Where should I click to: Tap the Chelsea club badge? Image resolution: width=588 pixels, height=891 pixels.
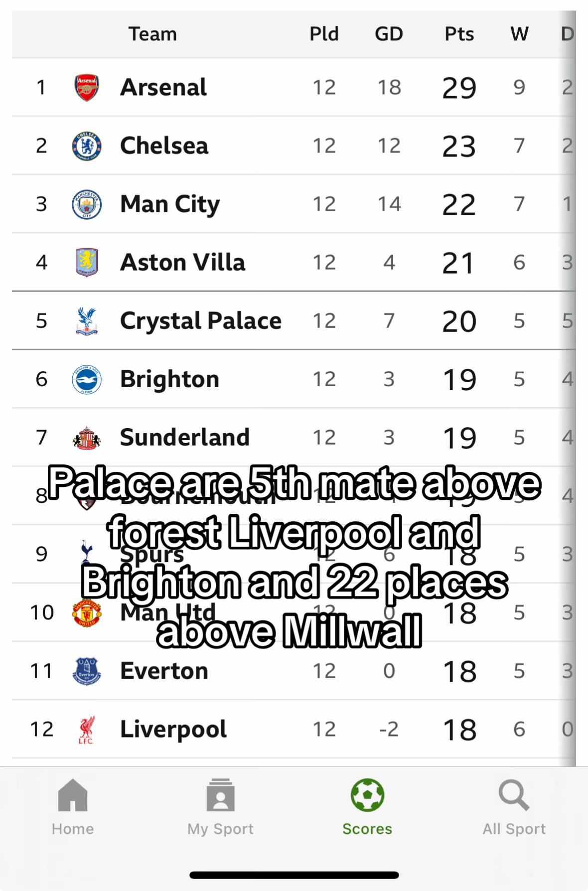coord(87,146)
